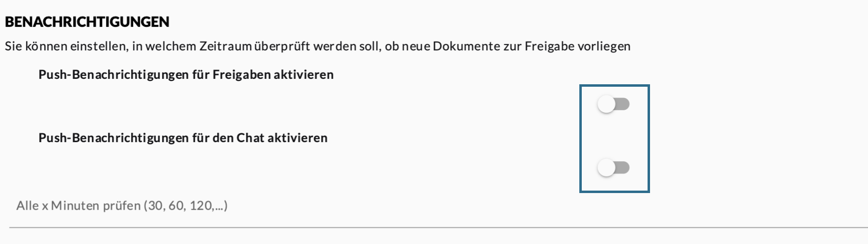Screen dimensions: 868x244
Task: Click the white knob of the Chat switch
Action: (x=606, y=168)
